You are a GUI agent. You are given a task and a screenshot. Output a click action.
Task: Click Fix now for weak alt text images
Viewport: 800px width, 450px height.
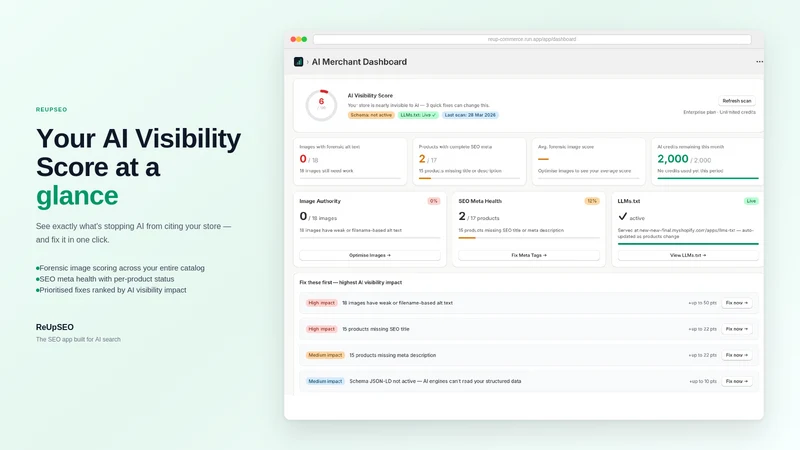[737, 303]
